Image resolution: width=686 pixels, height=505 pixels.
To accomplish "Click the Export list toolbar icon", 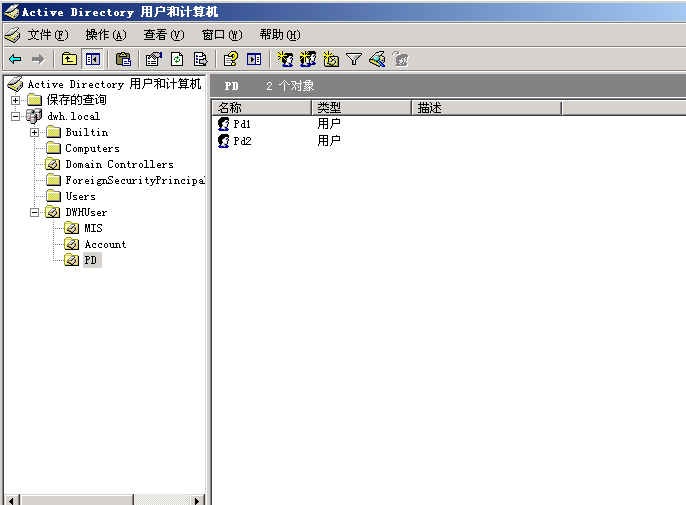I will (200, 59).
